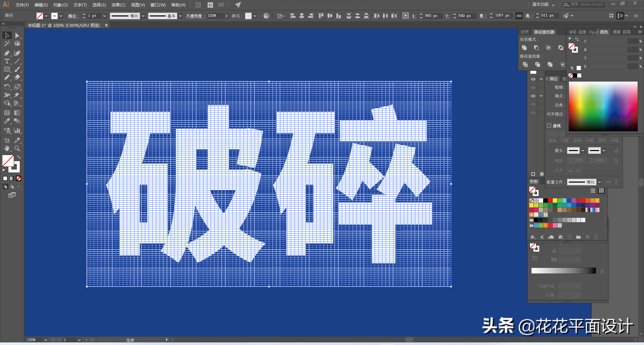Apply Unite shape mode in Pathfinder

click(x=524, y=48)
